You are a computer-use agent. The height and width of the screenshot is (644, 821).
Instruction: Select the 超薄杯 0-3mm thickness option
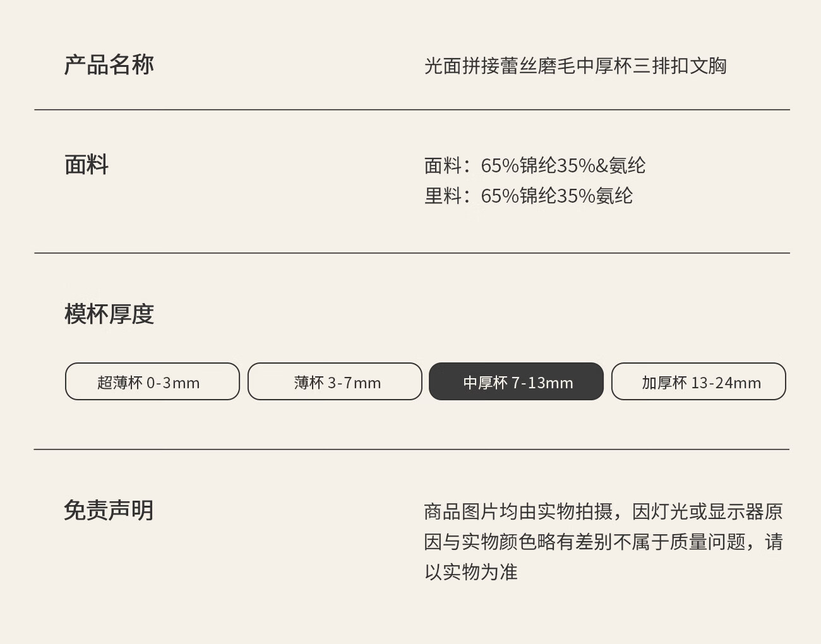tap(152, 382)
